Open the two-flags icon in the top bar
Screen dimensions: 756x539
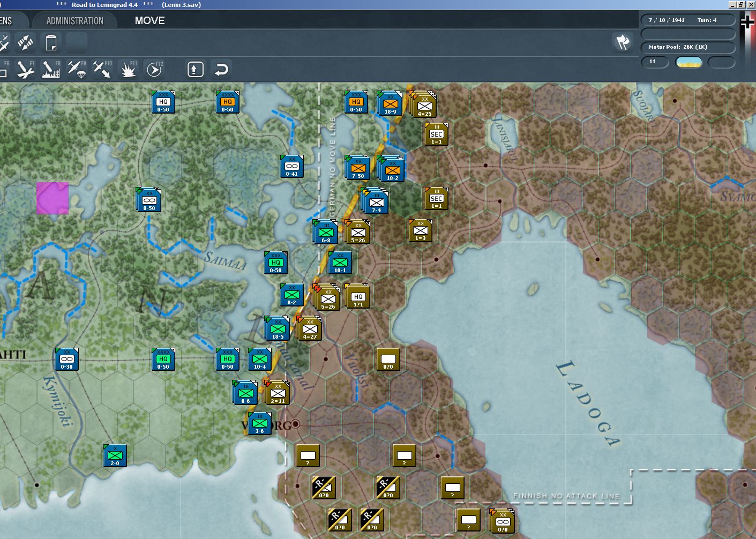(x=623, y=42)
